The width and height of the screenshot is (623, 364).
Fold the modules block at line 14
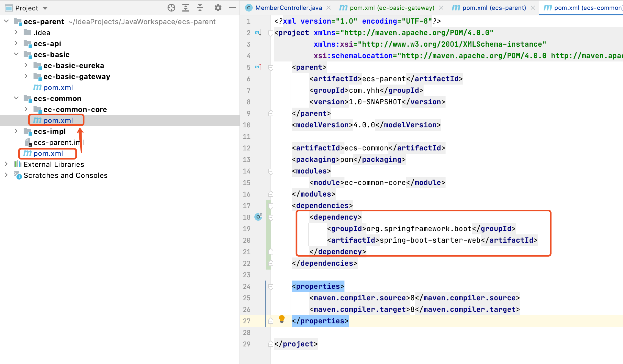[x=271, y=171]
